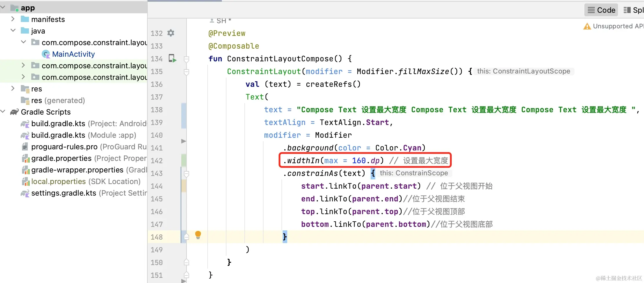Click the gradle-wrapper.properties file icon

click(x=25, y=170)
